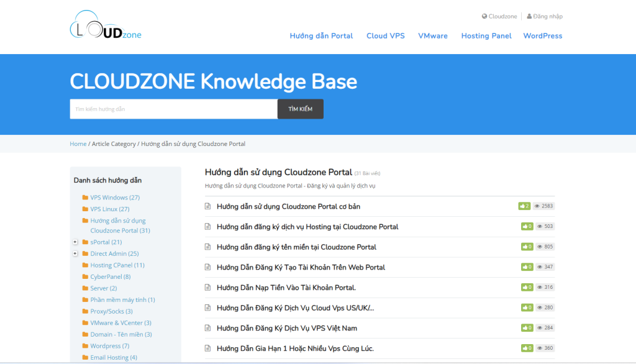Click the folder icon next to CyberPanel
The width and height of the screenshot is (636, 364).
85,277
